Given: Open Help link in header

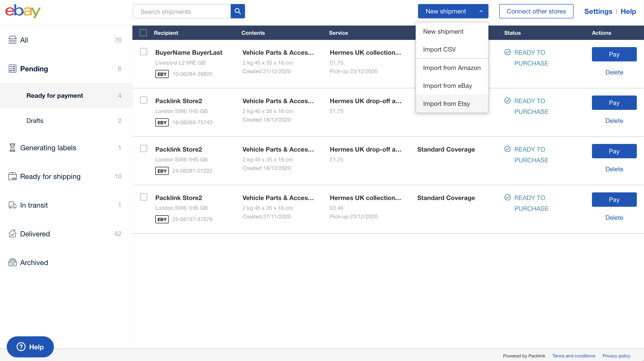Looking at the screenshot, I should coord(628,11).
